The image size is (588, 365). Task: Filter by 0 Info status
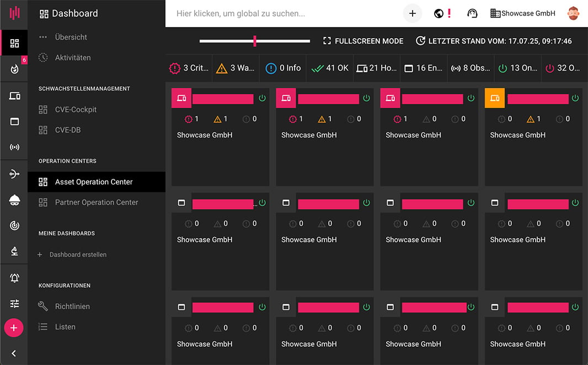click(x=283, y=68)
